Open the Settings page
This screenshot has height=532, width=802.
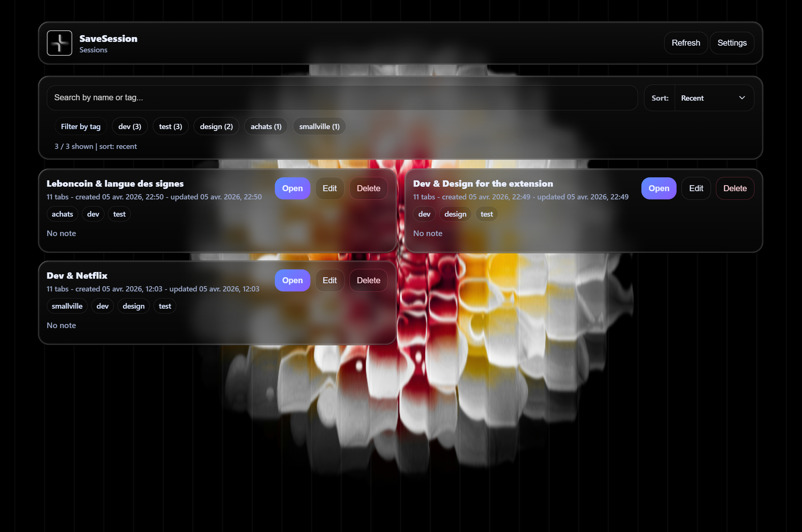coord(732,43)
